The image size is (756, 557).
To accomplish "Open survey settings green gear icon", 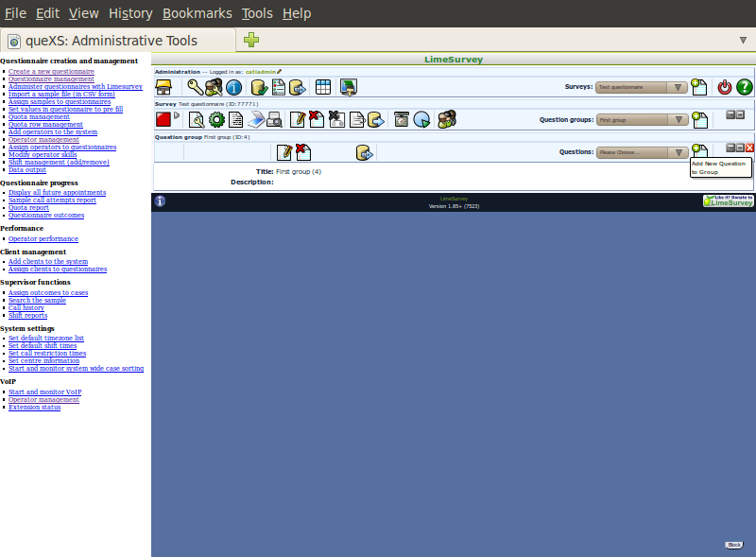I will 216,119.
